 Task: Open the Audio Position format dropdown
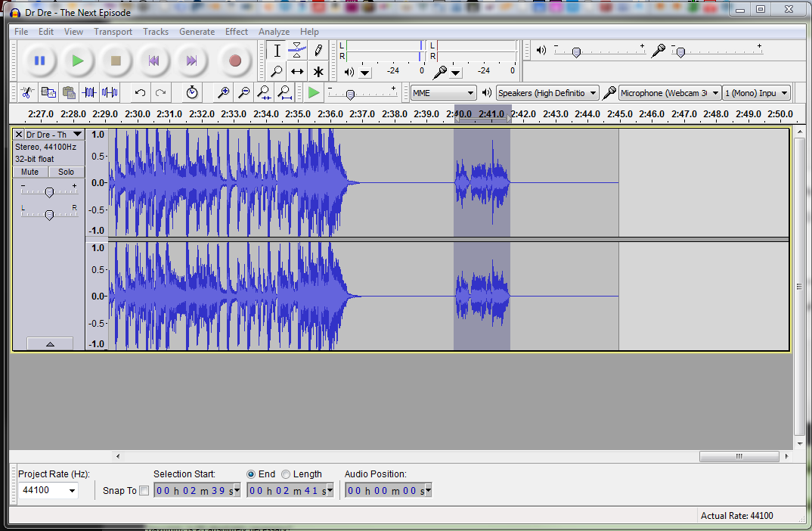tap(428, 490)
